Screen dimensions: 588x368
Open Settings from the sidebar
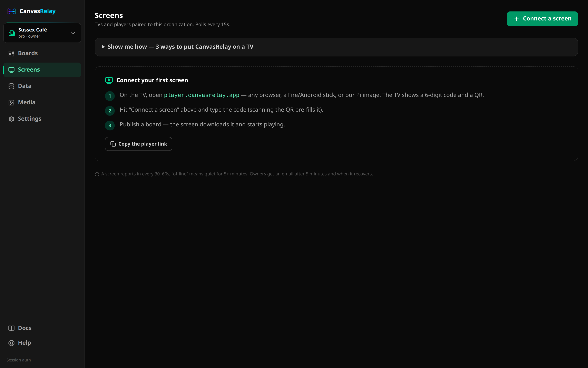pos(42,119)
